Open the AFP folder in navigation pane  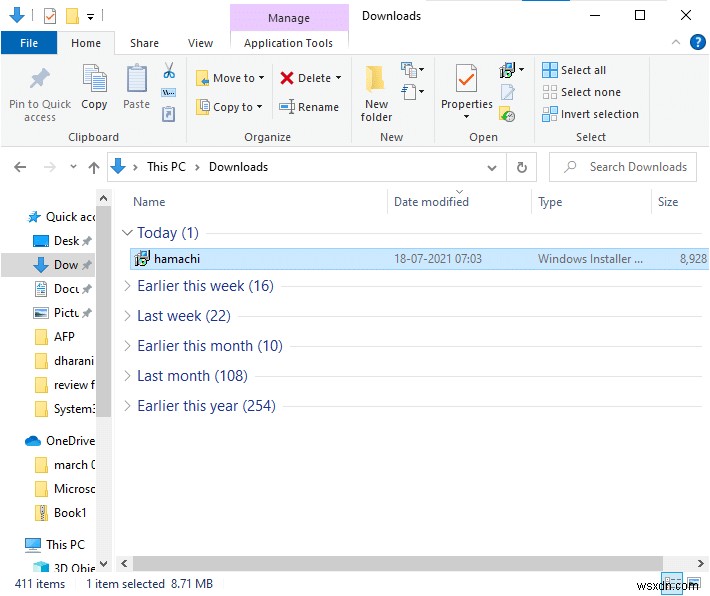(55, 336)
